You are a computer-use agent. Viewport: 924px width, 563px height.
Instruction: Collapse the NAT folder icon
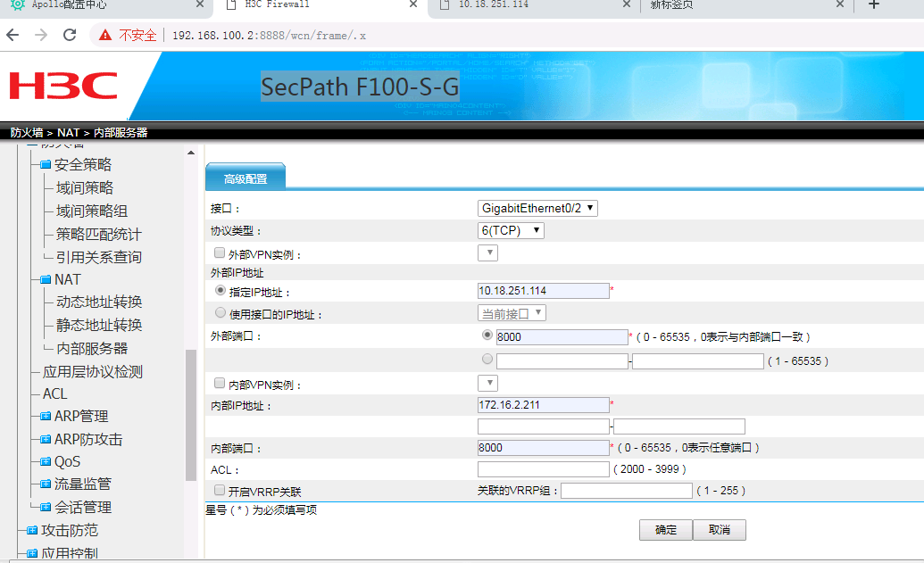pos(46,280)
